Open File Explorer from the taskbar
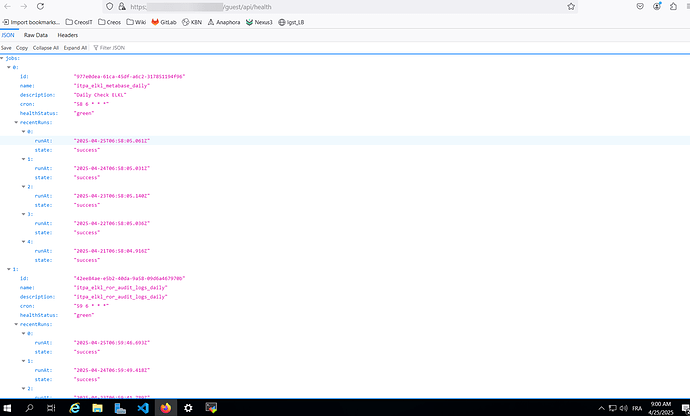 coord(98,408)
